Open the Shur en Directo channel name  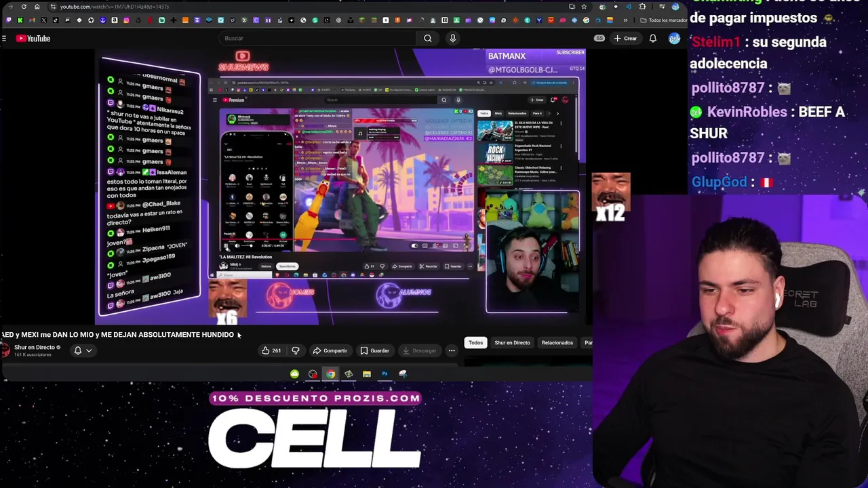tap(35, 348)
